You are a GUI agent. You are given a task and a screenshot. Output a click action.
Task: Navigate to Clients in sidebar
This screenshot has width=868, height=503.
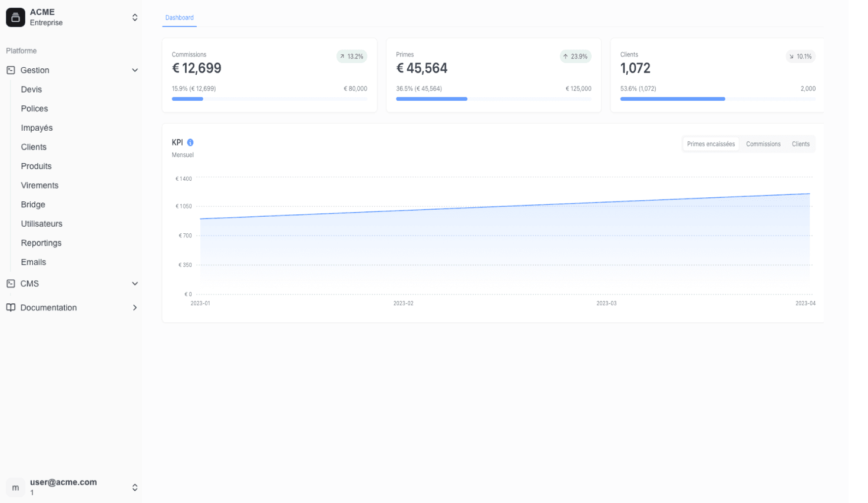(x=34, y=147)
